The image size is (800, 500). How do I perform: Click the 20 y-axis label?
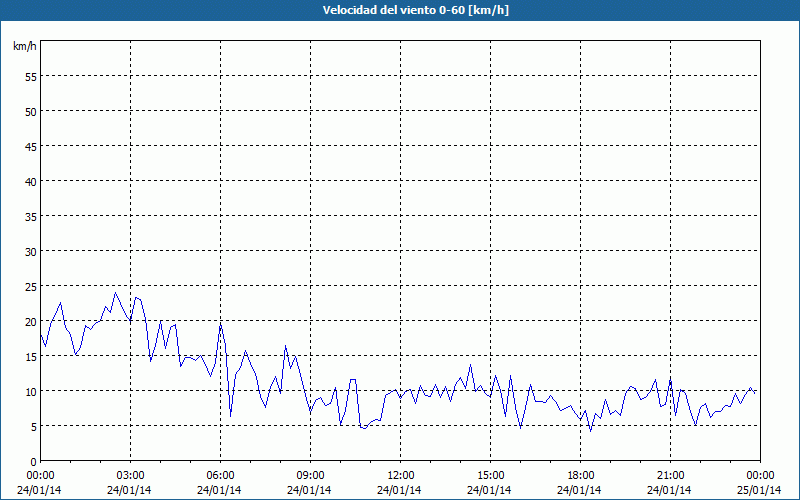(31, 321)
